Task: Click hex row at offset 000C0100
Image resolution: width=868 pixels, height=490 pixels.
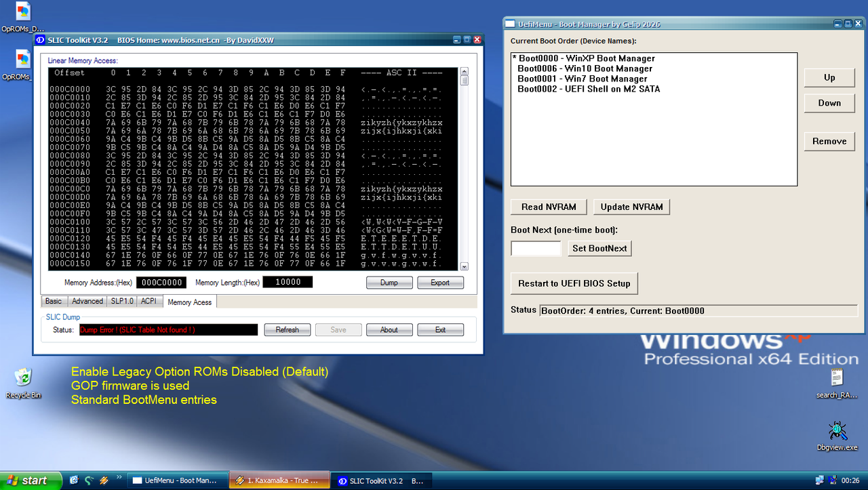Action: [245, 222]
